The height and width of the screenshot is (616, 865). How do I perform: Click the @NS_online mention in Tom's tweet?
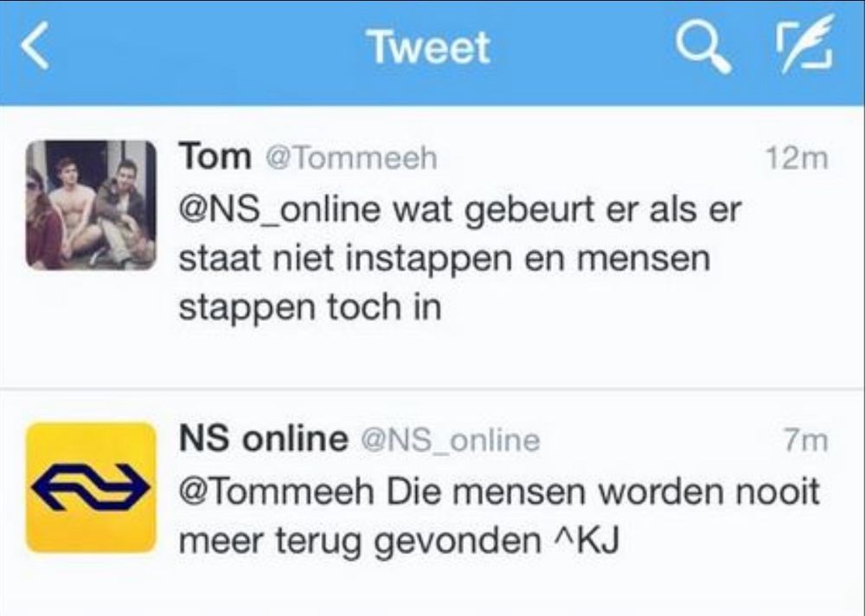(x=279, y=211)
